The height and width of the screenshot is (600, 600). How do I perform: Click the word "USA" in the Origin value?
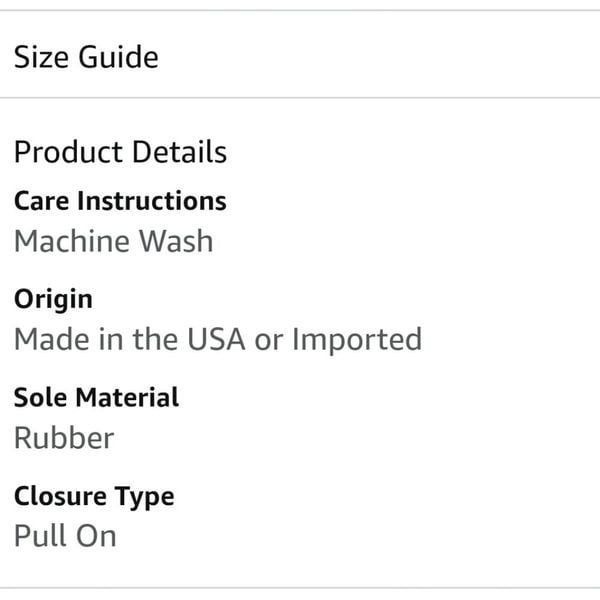point(216,339)
